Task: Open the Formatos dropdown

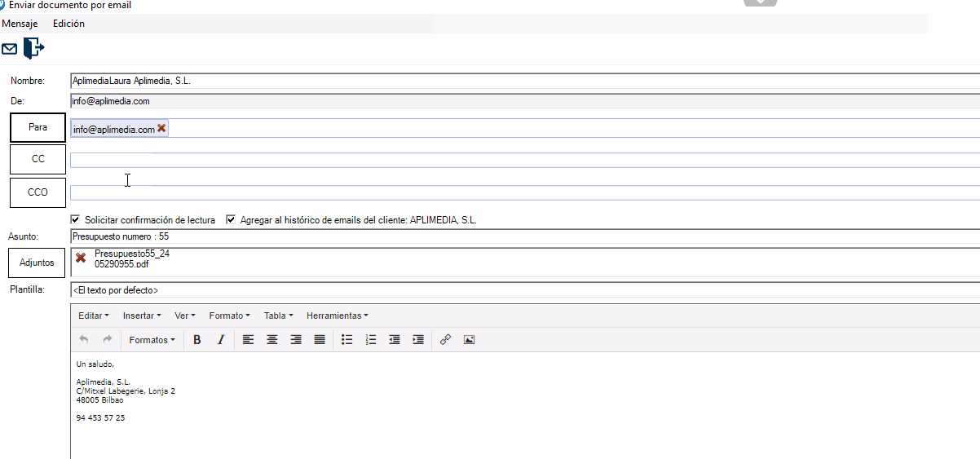Action: [152, 340]
